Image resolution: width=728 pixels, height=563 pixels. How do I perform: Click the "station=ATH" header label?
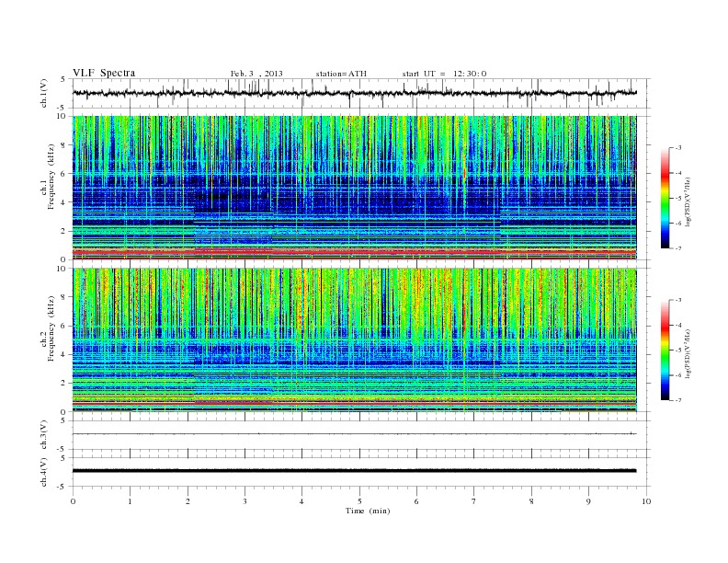341,74
